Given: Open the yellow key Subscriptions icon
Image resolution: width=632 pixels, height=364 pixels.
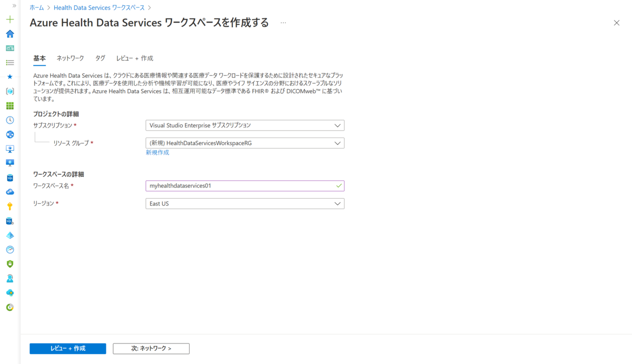Looking at the screenshot, I should (9, 206).
